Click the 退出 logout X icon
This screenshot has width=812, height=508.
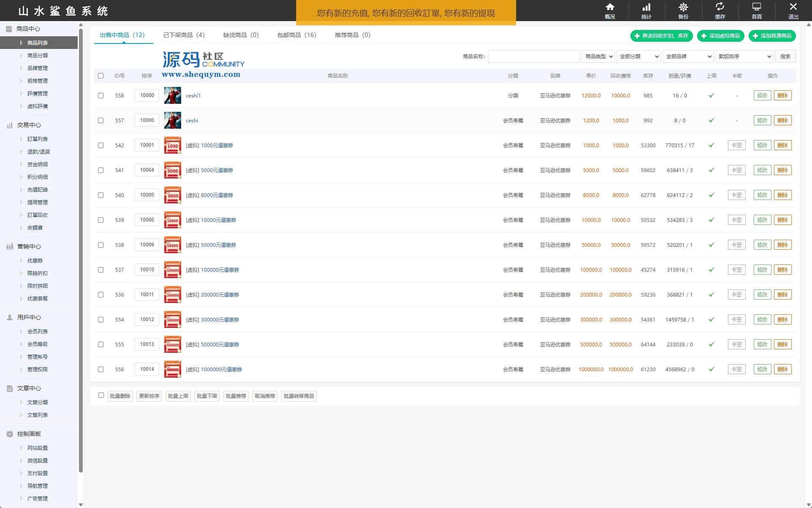793,7
